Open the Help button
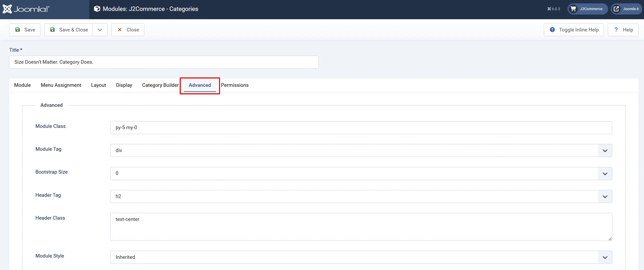 [623, 30]
